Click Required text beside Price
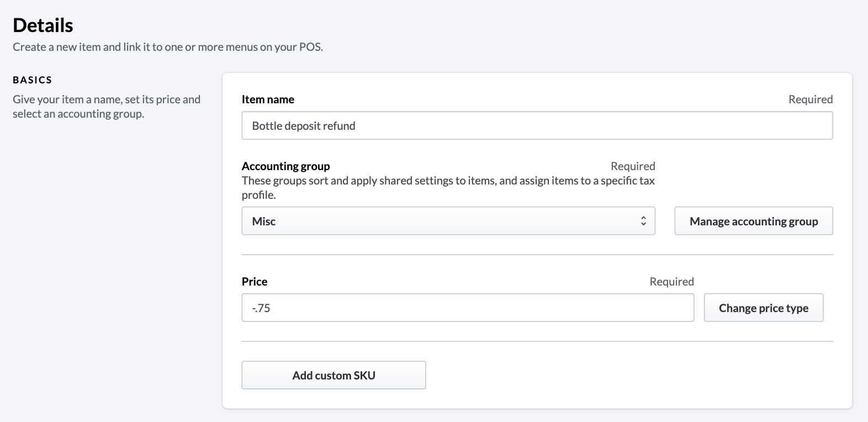 click(671, 282)
